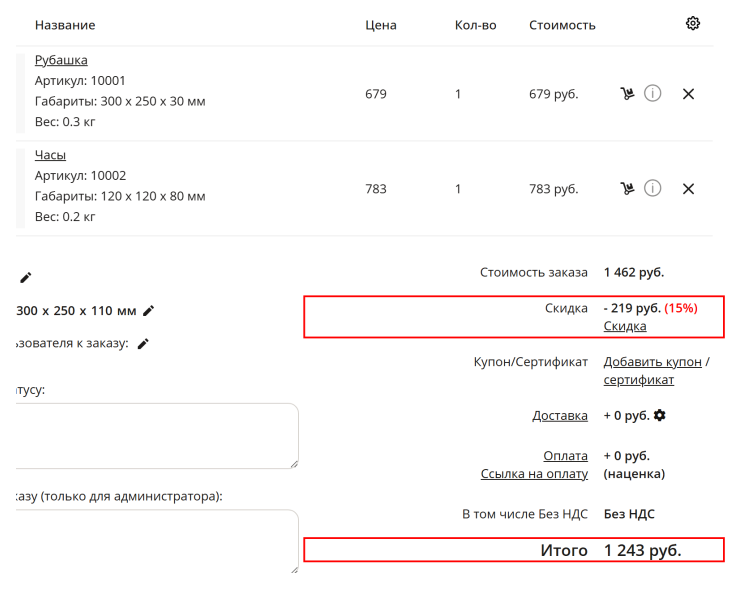Focus the status comment text area
Viewport: 740px width, 589px height.
pos(157,436)
